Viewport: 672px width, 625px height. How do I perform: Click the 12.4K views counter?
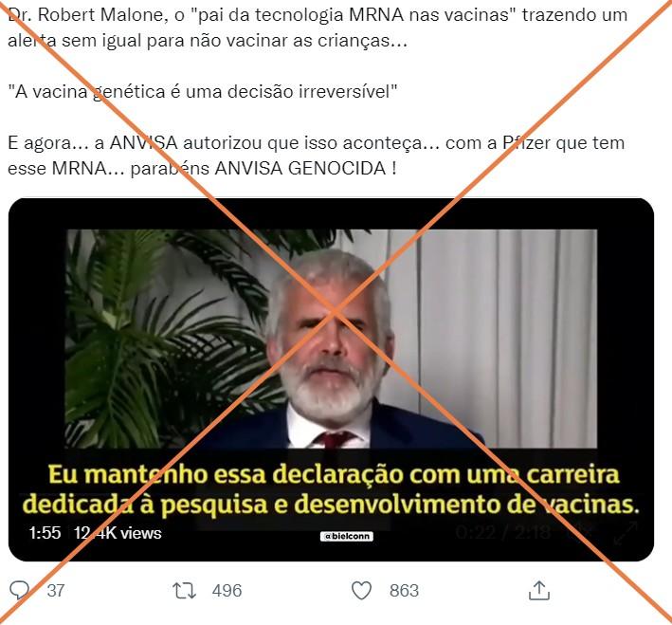click(x=118, y=533)
